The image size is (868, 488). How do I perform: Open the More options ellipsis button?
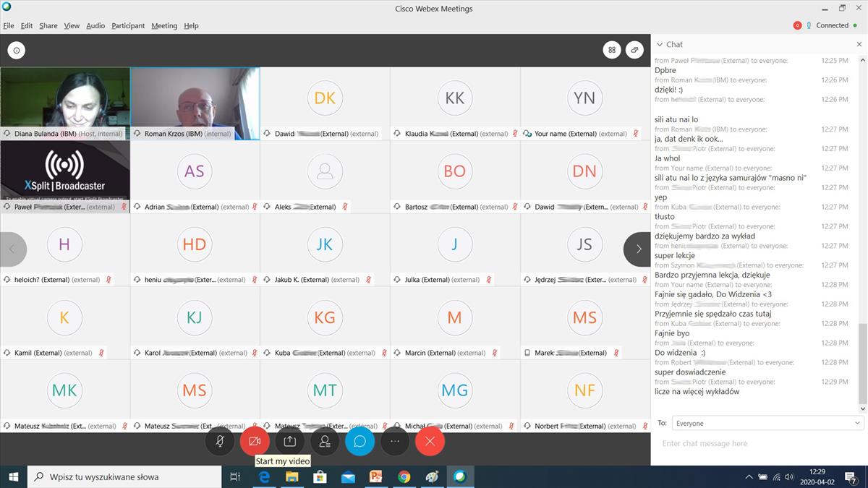point(395,441)
